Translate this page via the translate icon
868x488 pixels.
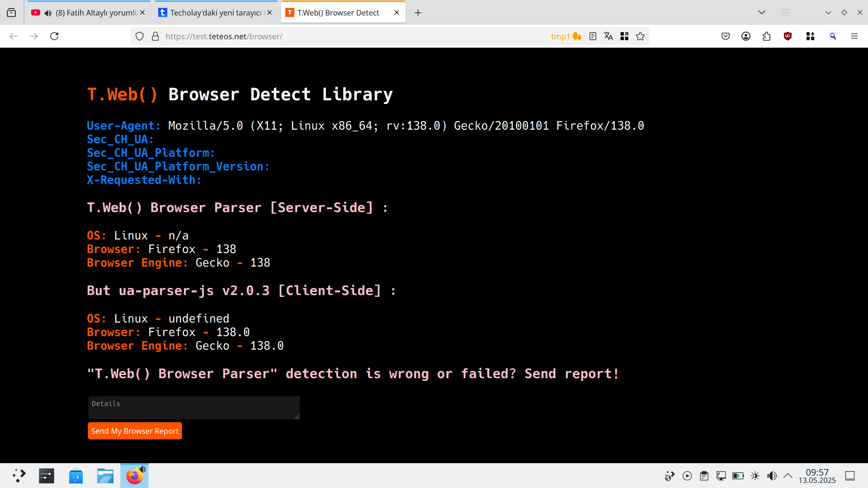tap(609, 36)
